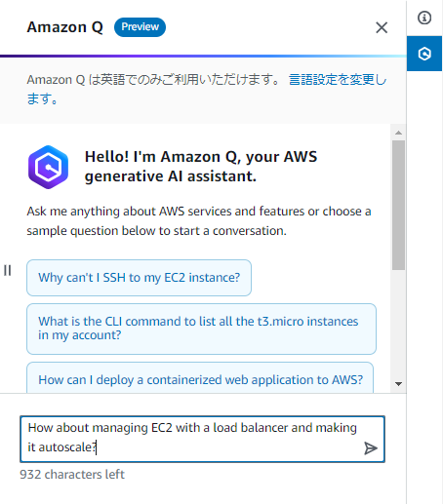Click the Amazon Q panel title
The image size is (443, 504).
coord(64,27)
